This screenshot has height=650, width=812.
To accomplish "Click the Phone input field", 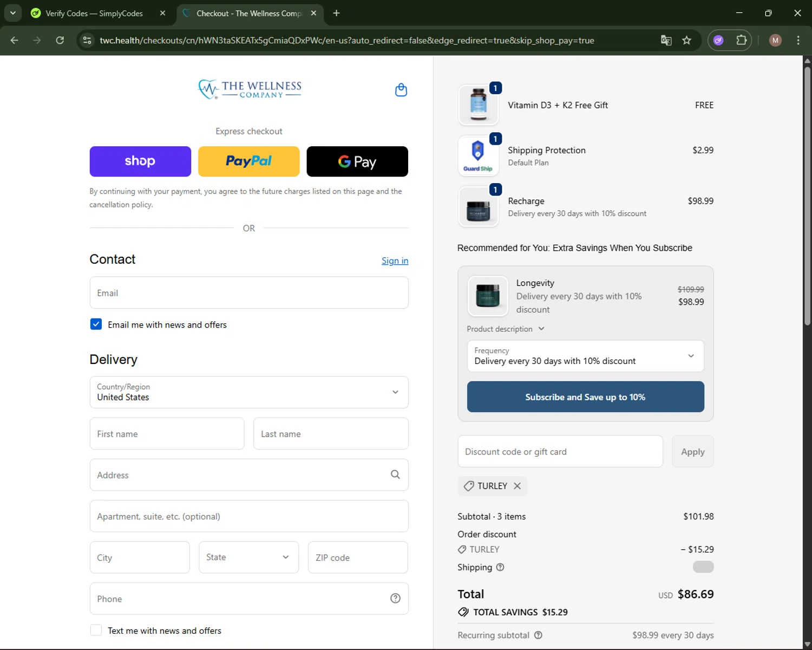I will 249,599.
